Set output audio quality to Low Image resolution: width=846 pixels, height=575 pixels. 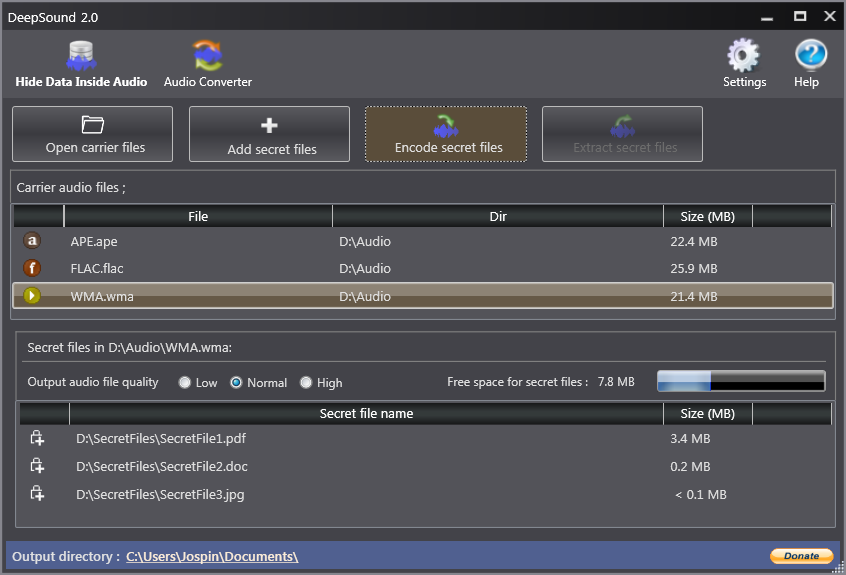click(x=185, y=382)
